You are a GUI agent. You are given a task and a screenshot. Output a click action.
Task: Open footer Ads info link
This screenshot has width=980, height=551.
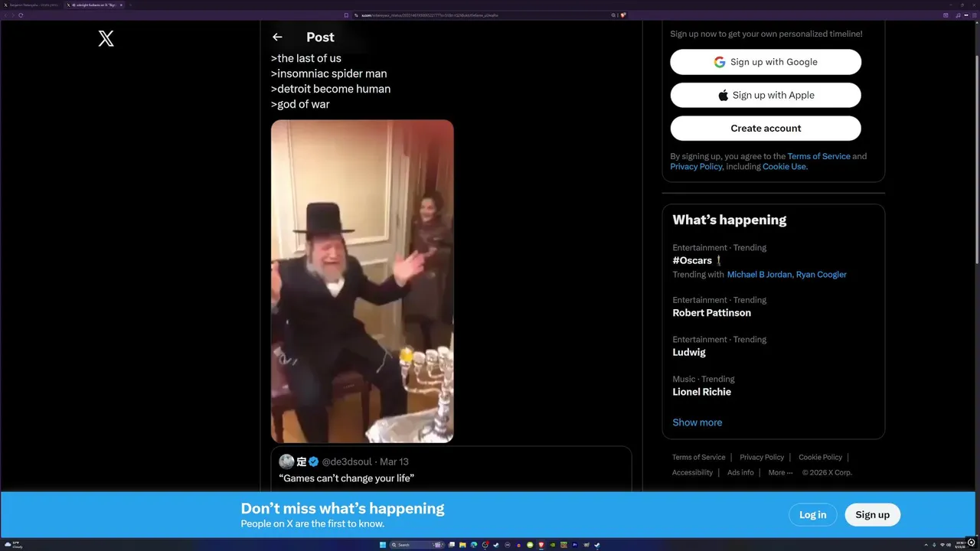point(740,472)
